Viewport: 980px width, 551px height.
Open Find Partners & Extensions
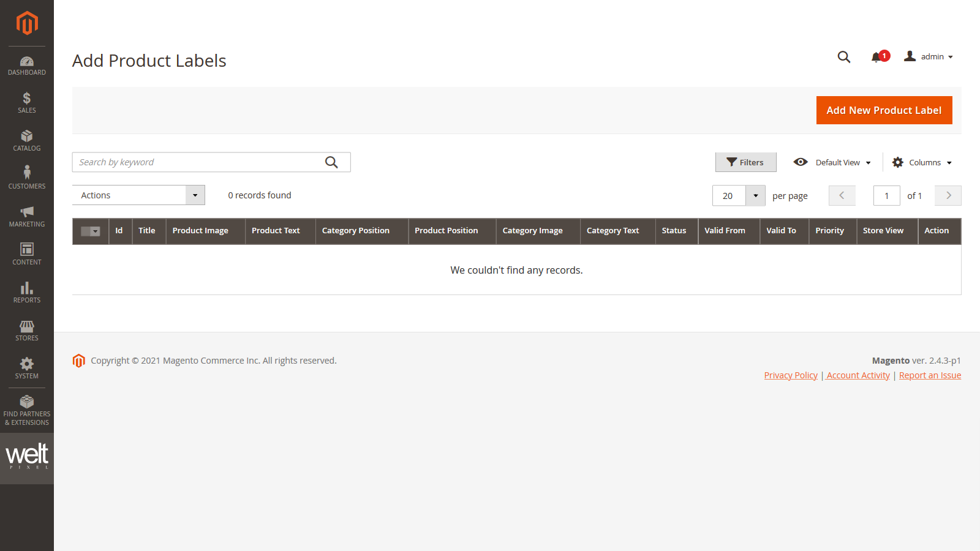tap(27, 411)
